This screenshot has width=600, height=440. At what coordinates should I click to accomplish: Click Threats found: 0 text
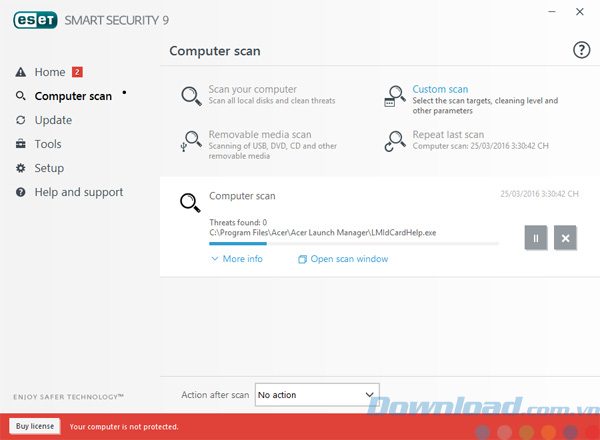point(238,222)
